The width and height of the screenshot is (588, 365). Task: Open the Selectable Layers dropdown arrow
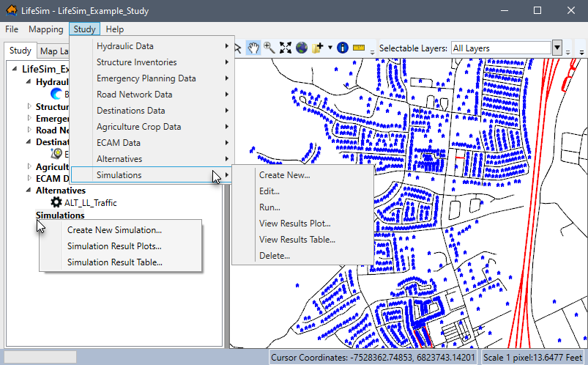557,48
